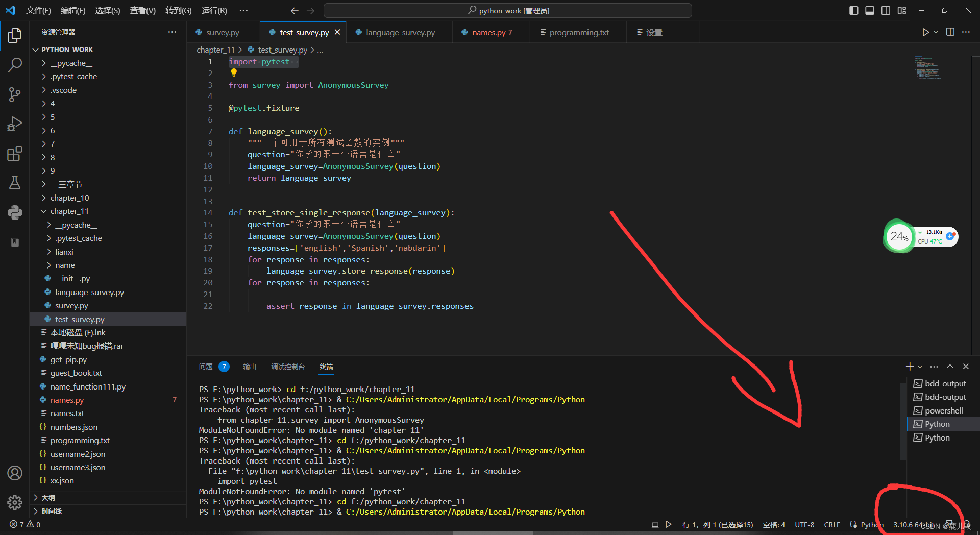Screen dimensions: 980x535
Task: Open the Search view in activity bar
Action: [x=15, y=65]
